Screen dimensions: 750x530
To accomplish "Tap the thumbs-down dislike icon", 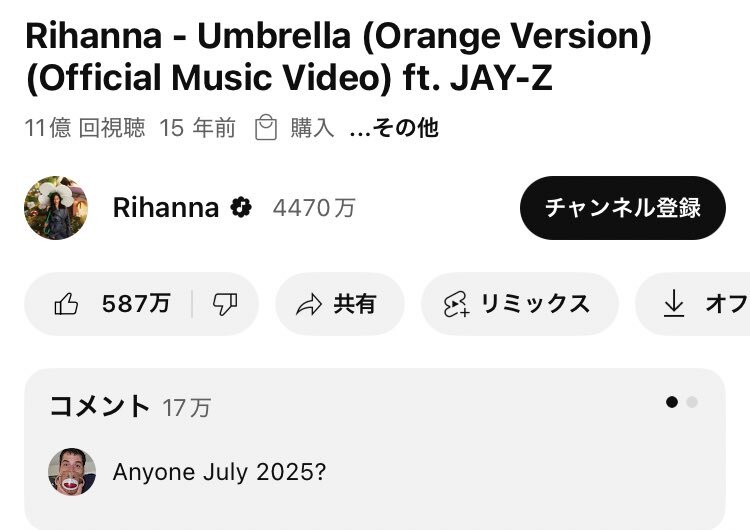I will click(x=224, y=304).
